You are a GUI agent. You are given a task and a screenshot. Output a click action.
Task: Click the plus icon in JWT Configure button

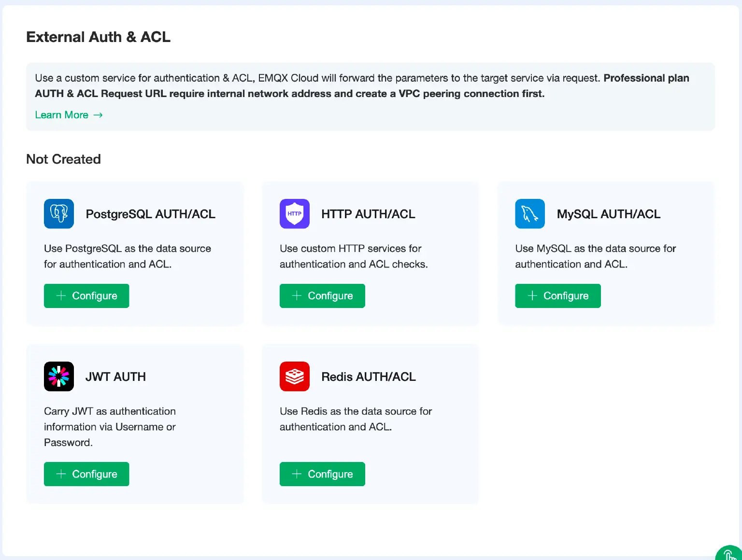(61, 474)
